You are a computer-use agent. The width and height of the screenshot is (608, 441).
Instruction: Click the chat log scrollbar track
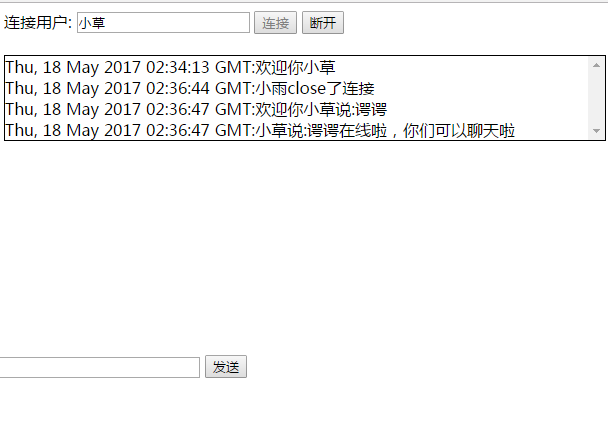click(x=596, y=98)
